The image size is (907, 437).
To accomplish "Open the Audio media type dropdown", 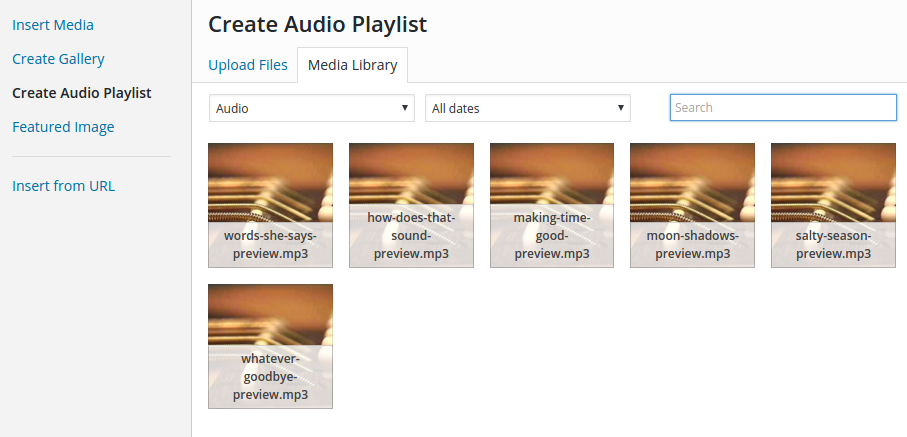I will click(x=312, y=108).
